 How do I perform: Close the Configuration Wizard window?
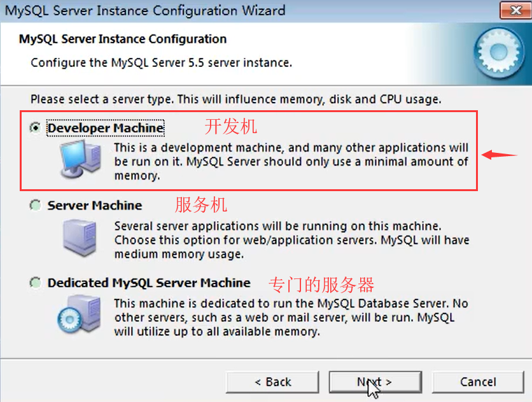515,10
